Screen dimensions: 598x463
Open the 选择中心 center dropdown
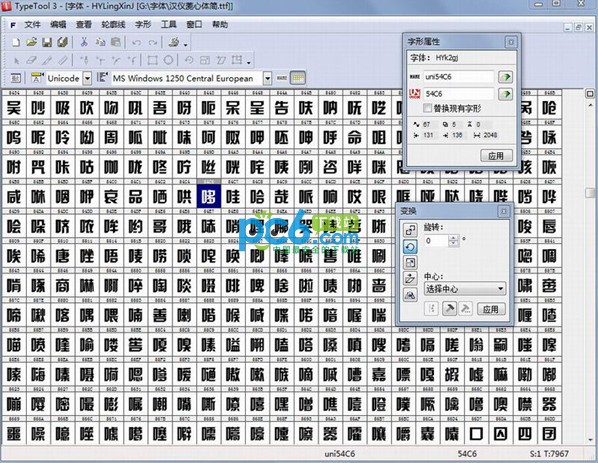465,289
